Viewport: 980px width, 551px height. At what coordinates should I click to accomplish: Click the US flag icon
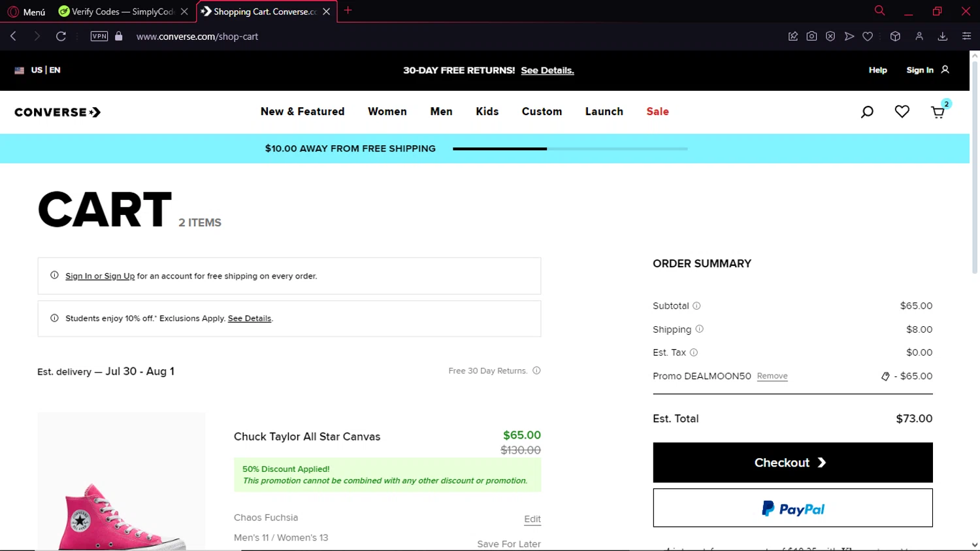[20, 70]
